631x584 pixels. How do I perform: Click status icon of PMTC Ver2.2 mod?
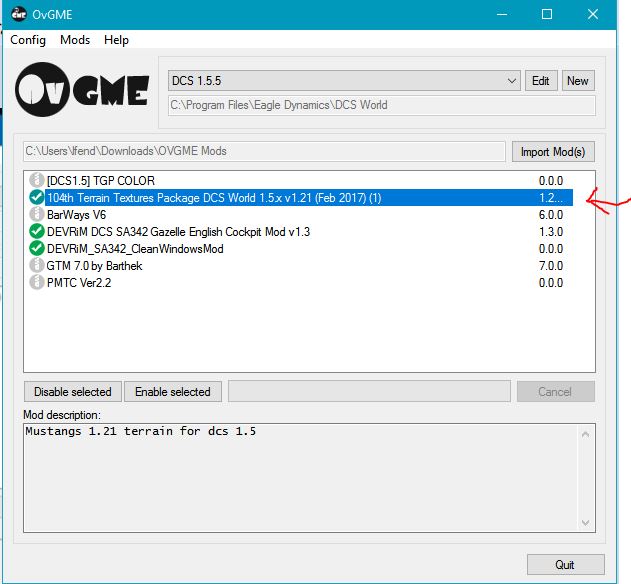(x=37, y=282)
